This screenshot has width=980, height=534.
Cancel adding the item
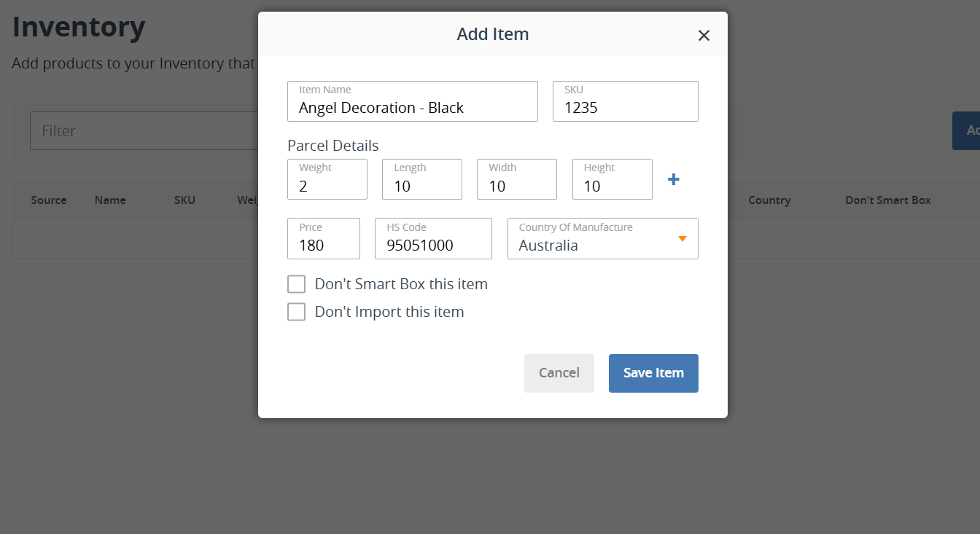(x=559, y=373)
